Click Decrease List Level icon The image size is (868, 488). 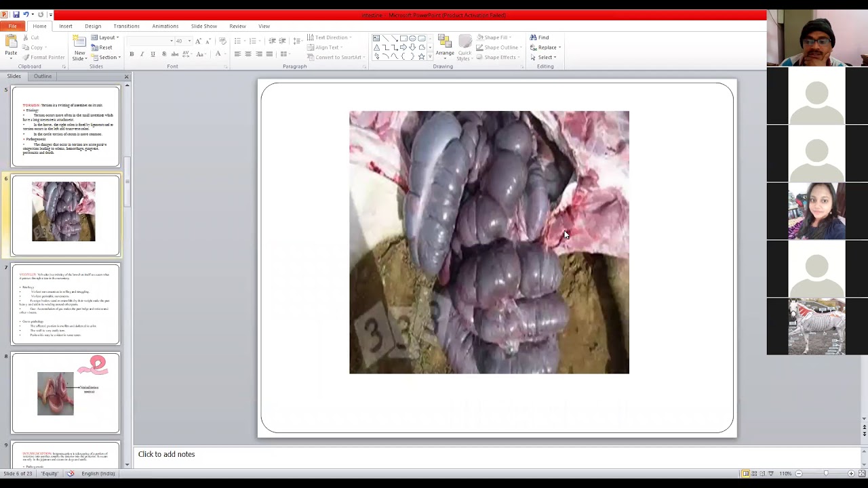tap(272, 41)
